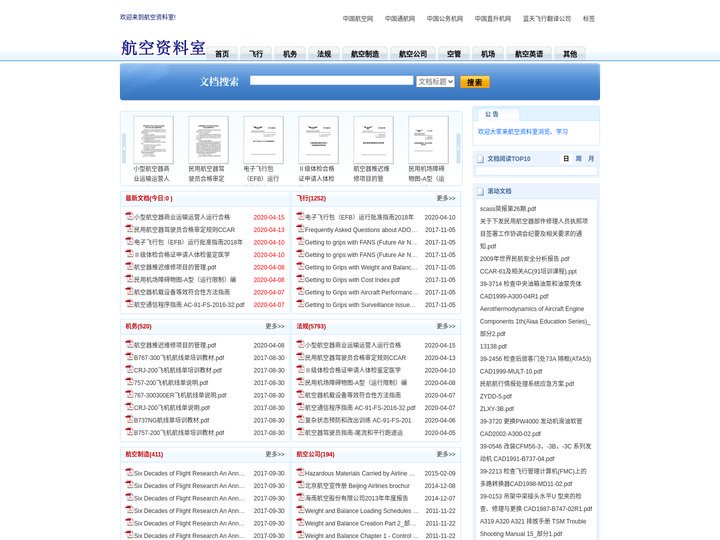The image size is (720, 540).
Task: Expand 更多>> in the 航空制造 section
Action: click(275, 454)
